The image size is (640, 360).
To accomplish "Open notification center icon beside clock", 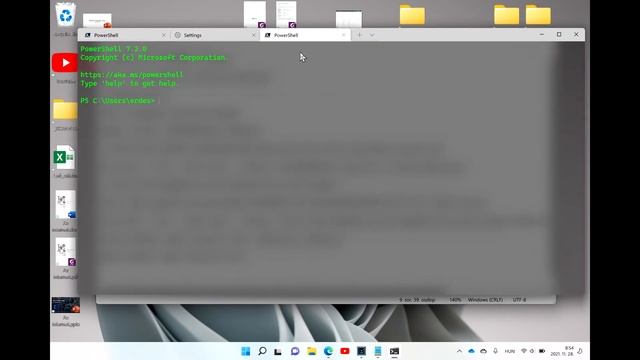I will [x=580, y=351].
